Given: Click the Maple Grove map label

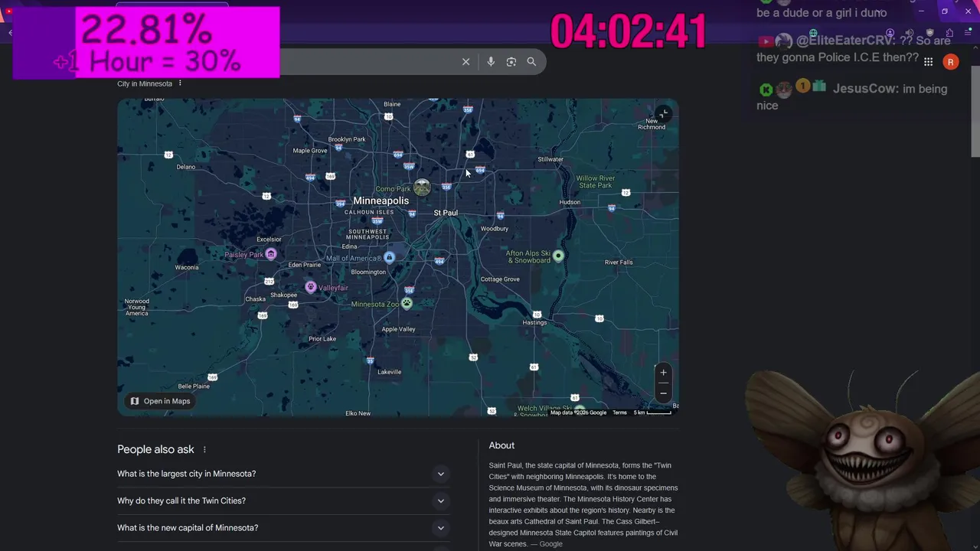Looking at the screenshot, I should pos(310,151).
